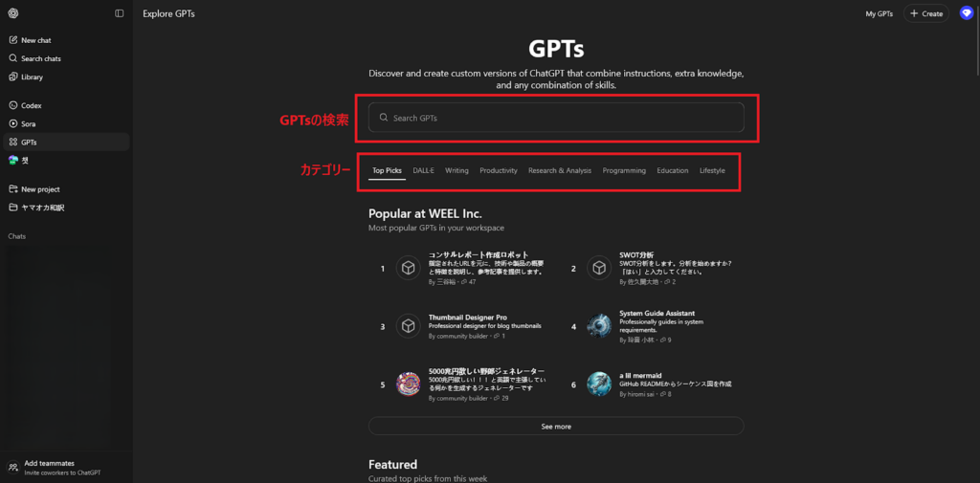Switch to the Productivity tab
The image size is (980, 483).
pos(499,170)
